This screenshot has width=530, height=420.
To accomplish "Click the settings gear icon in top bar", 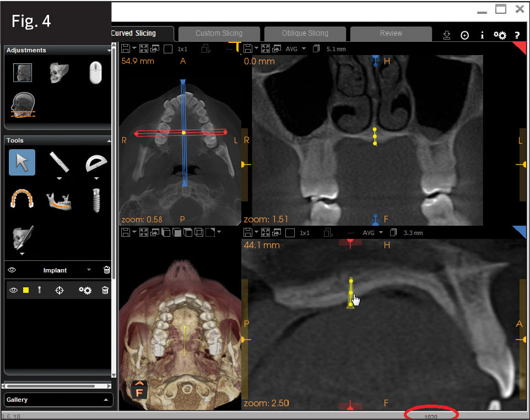I will tap(500, 35).
